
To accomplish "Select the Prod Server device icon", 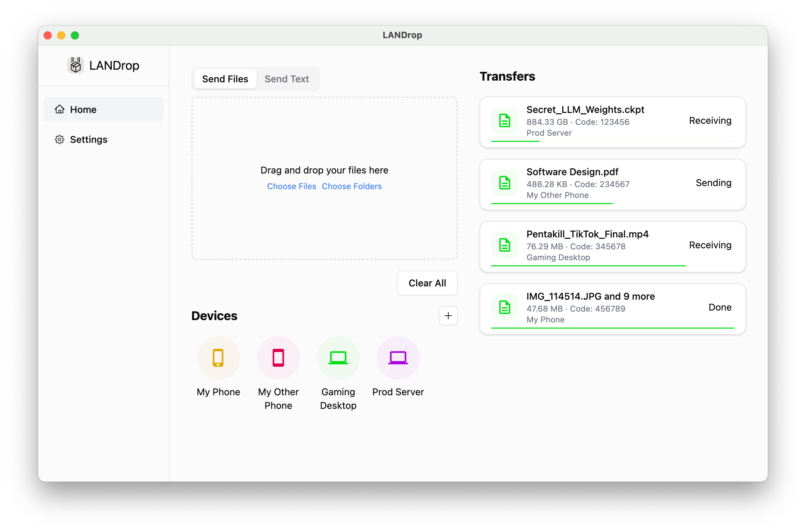I will (398, 358).
